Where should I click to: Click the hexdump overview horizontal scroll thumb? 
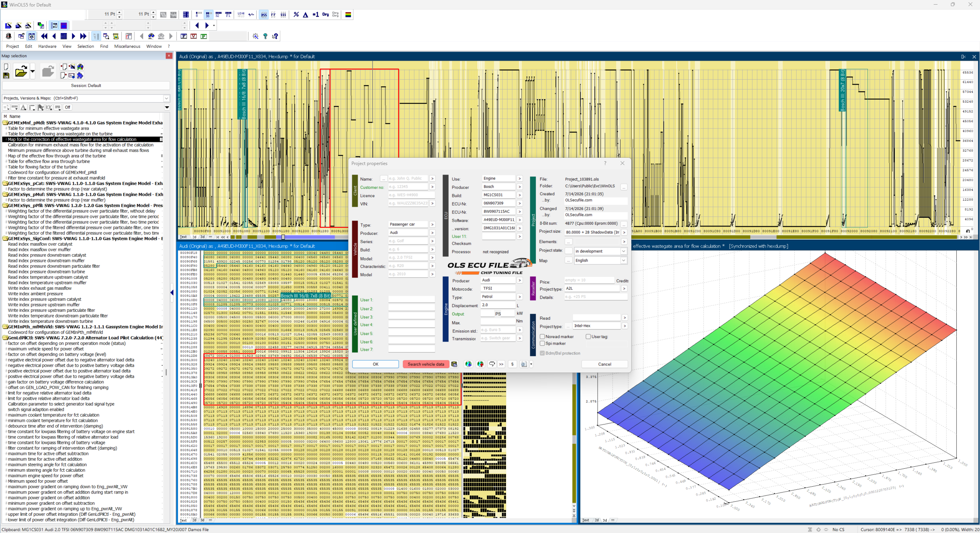point(283,237)
